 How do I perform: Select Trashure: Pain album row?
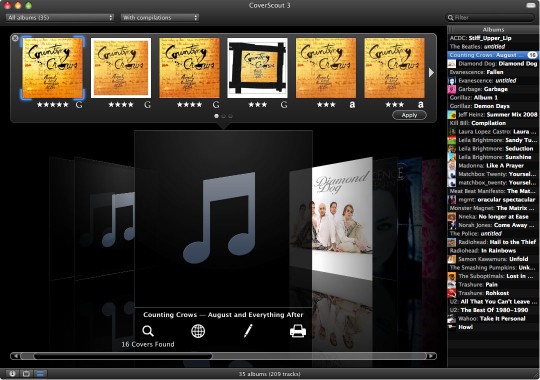[493, 285]
